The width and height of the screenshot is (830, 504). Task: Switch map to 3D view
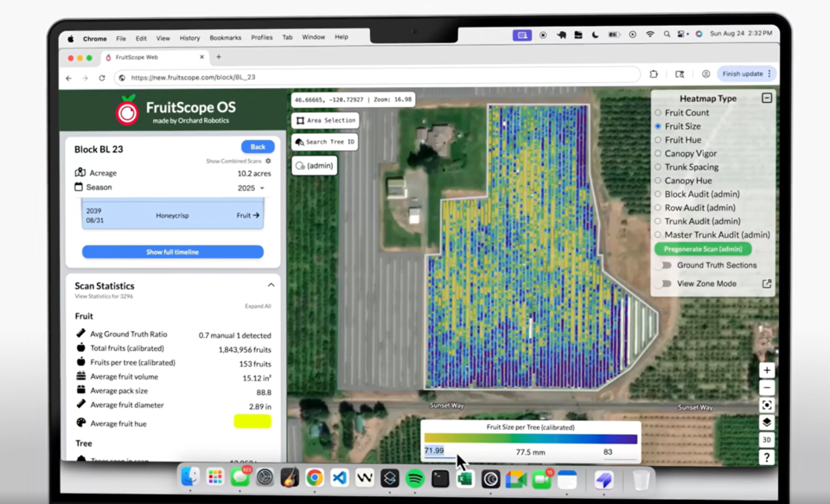coord(766,440)
